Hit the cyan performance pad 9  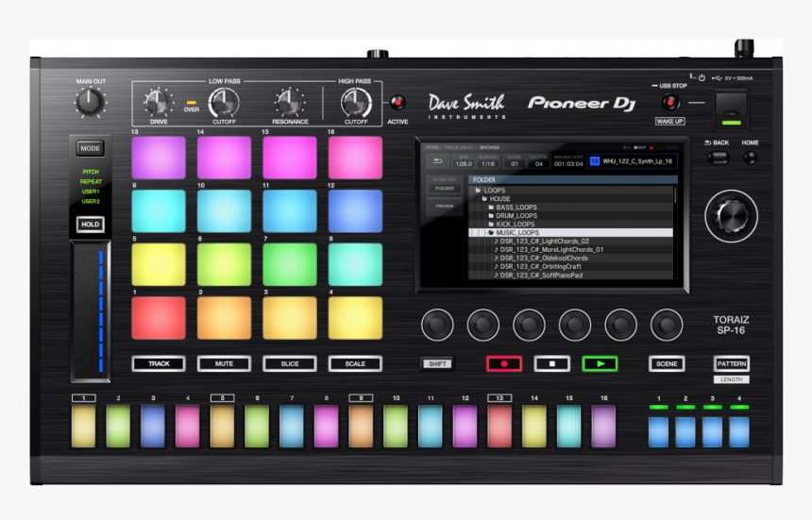pyautogui.click(x=159, y=211)
